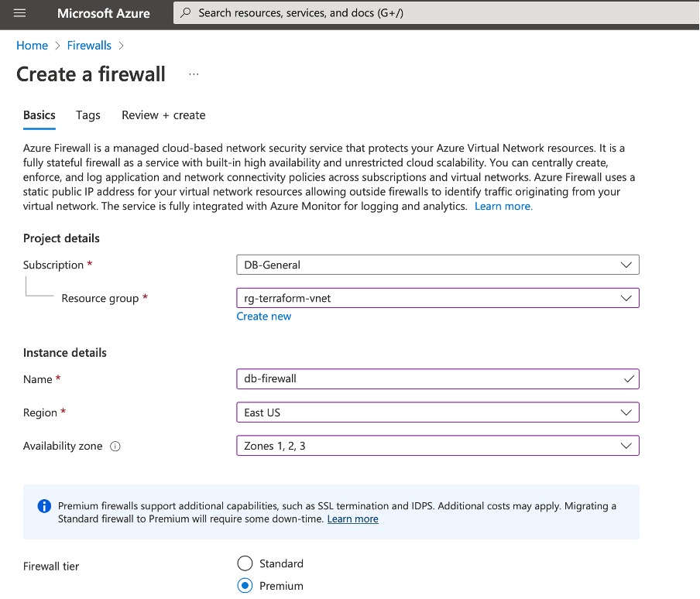The image size is (700, 599).
Task: Go to Firewalls breadcrumb
Action: click(x=89, y=46)
